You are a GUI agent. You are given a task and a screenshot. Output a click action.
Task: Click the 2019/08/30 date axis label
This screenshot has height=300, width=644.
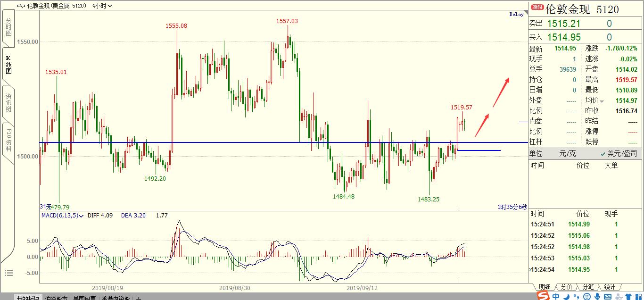235,287
